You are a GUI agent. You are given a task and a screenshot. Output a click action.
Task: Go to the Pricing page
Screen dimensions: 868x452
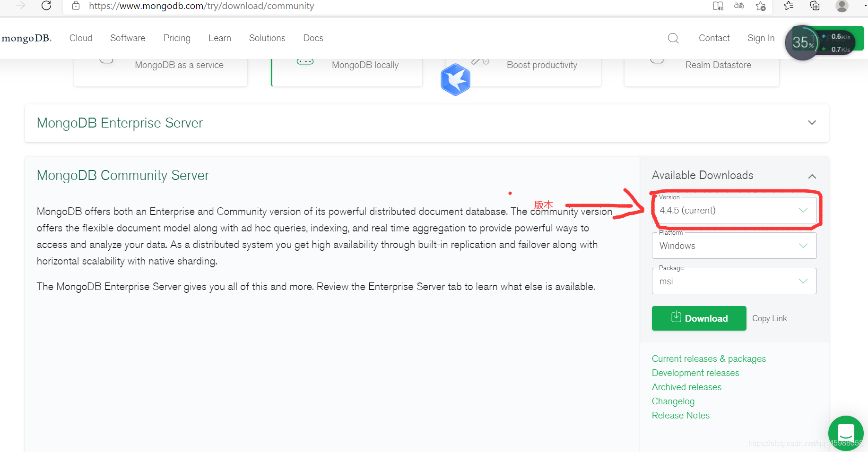[x=177, y=38]
